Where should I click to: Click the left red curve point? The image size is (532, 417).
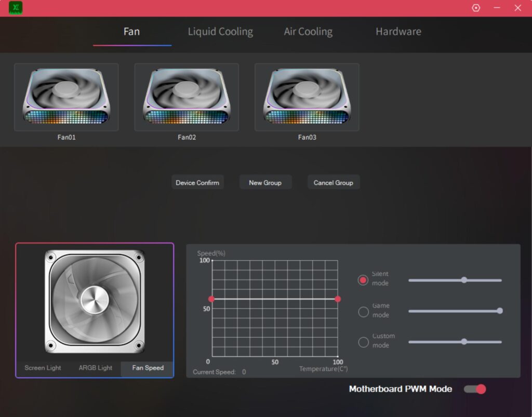pyautogui.click(x=211, y=299)
